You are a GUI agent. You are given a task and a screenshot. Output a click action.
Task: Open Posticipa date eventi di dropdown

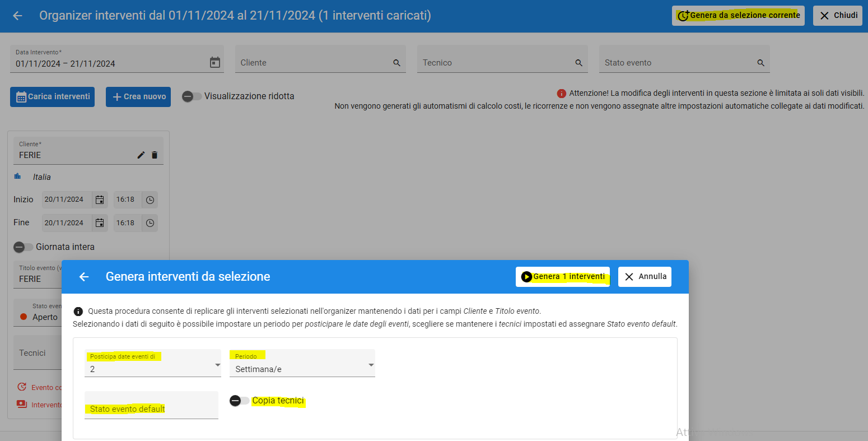(153, 363)
